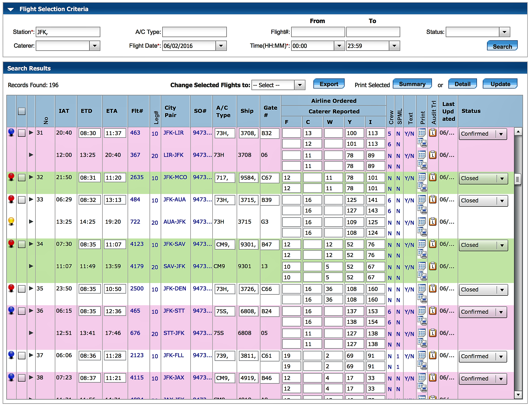The image size is (532, 407).
Task: Click the red status bulb for flight 484
Action: tap(11, 199)
